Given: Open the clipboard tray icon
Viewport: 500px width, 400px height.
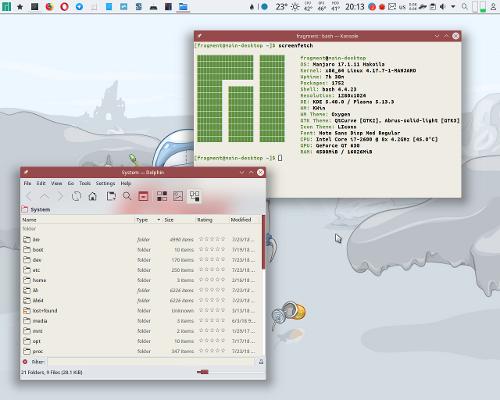Looking at the screenshot, I should click(x=433, y=7).
